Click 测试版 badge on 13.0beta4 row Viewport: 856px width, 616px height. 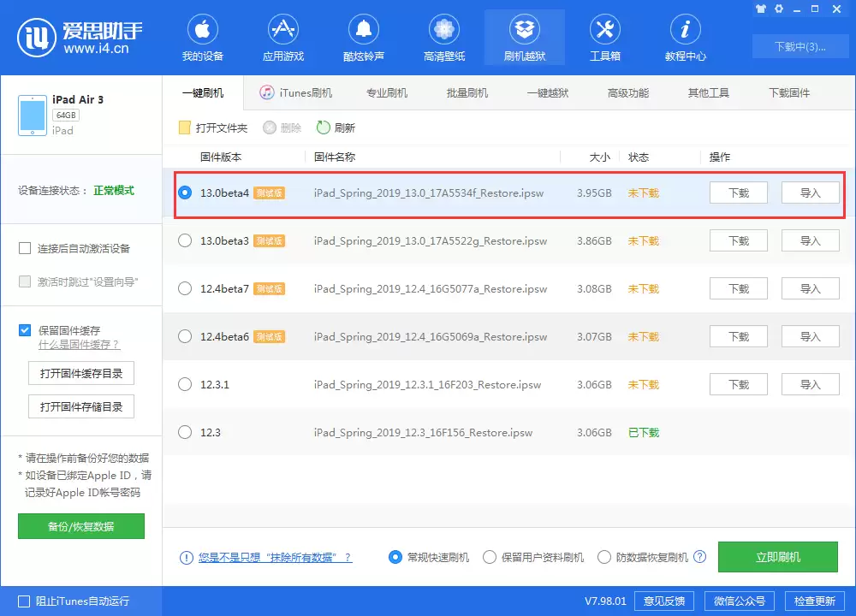point(269,193)
